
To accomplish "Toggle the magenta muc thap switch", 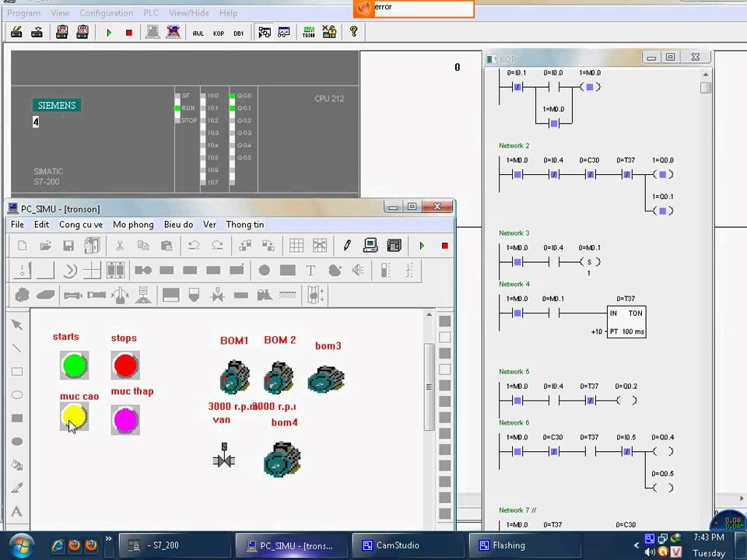I will pyautogui.click(x=125, y=420).
